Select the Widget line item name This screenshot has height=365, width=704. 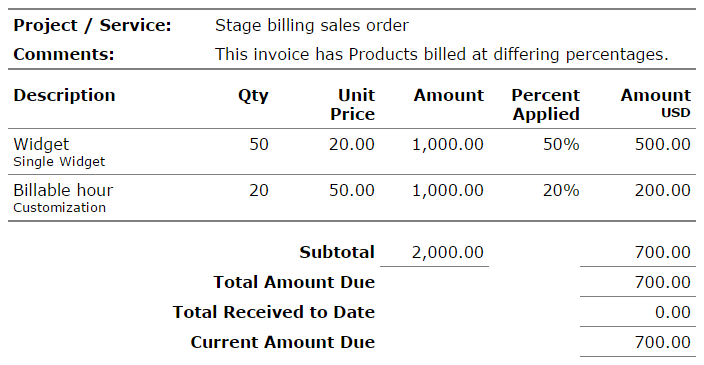[41, 144]
